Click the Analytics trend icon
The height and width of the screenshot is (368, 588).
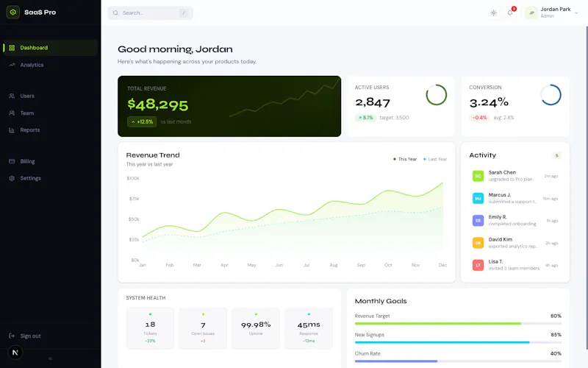12,65
